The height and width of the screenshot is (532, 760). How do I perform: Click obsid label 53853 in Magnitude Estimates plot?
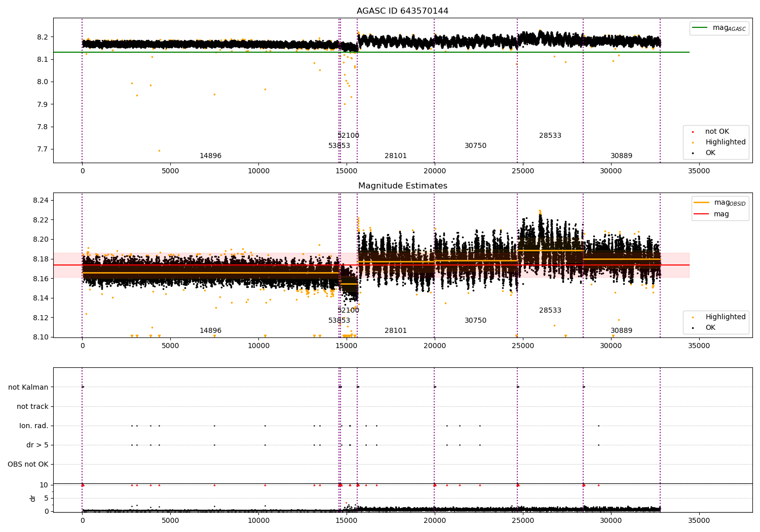pos(339,321)
